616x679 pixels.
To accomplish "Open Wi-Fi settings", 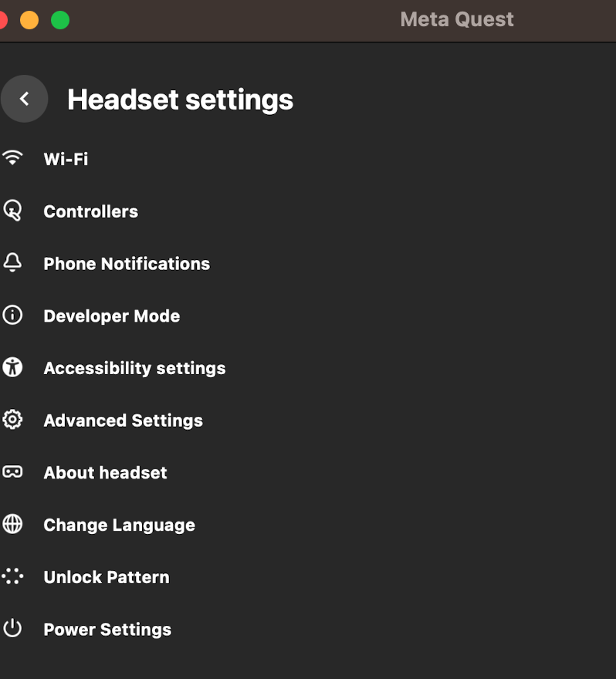I will [66, 159].
